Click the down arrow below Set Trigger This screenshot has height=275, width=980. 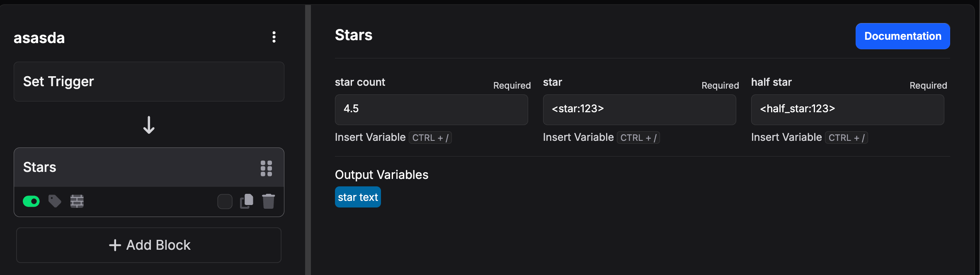pos(149,125)
